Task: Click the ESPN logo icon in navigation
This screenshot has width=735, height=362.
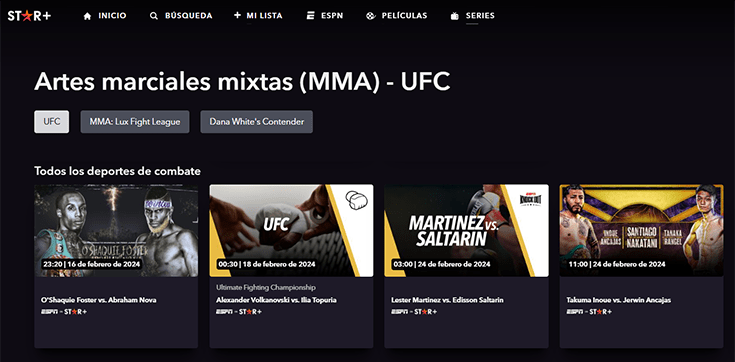Action: (x=310, y=16)
